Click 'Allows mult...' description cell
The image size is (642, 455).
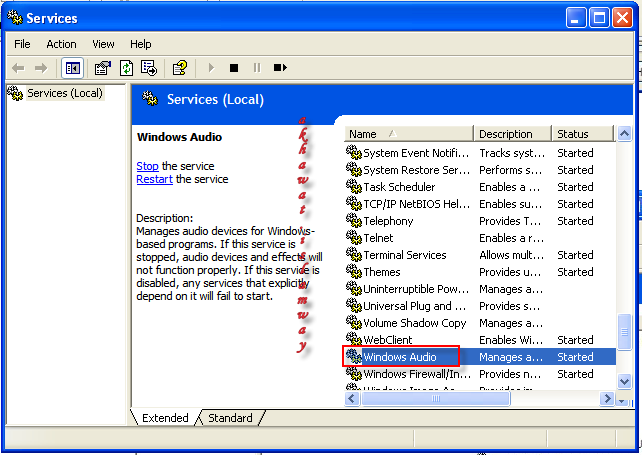511,255
